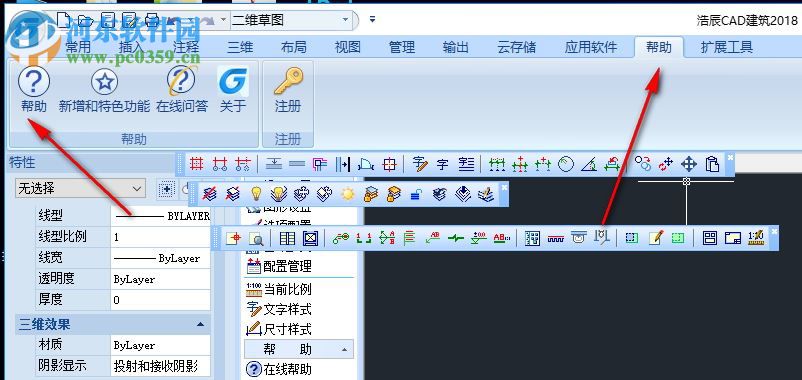
Task: Click the blue padlock unlock layer icon
Action: [416, 194]
